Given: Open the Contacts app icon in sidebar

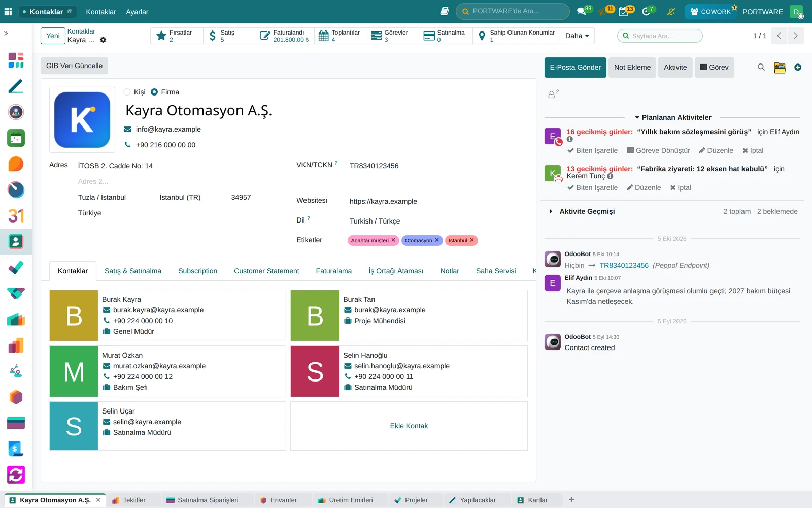Looking at the screenshot, I should [x=16, y=241].
